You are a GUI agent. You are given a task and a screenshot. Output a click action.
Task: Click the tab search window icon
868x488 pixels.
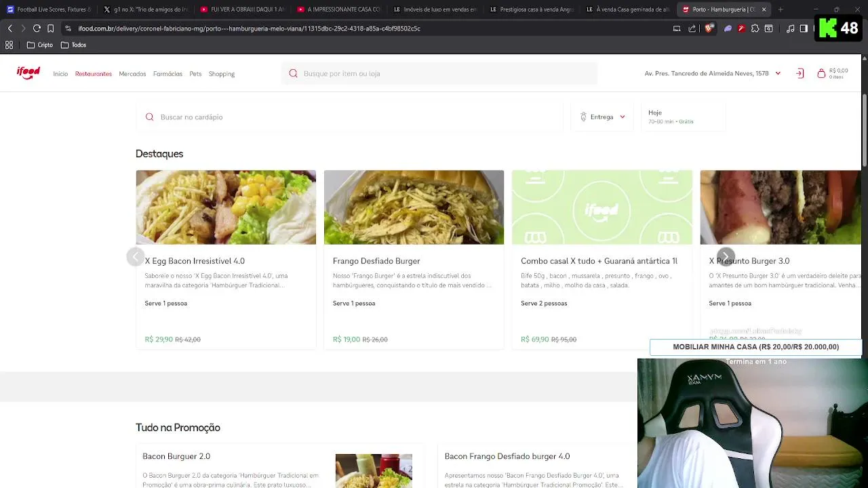pos(768,28)
